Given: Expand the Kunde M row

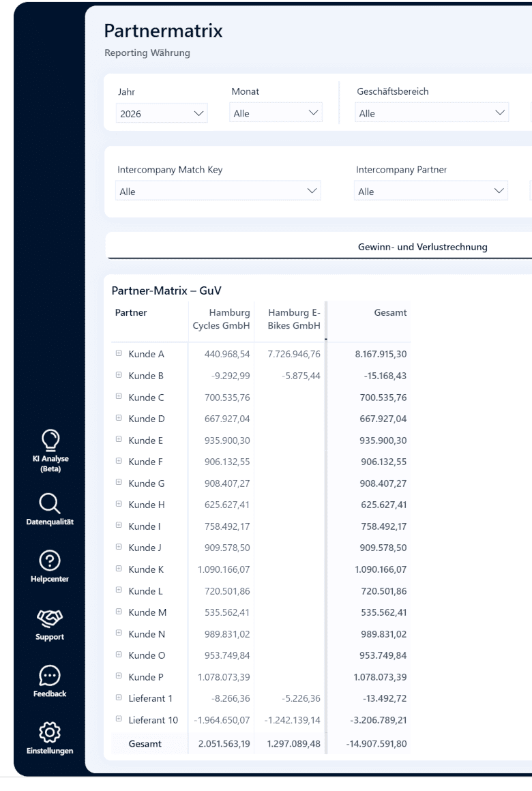Looking at the screenshot, I should point(119,612).
